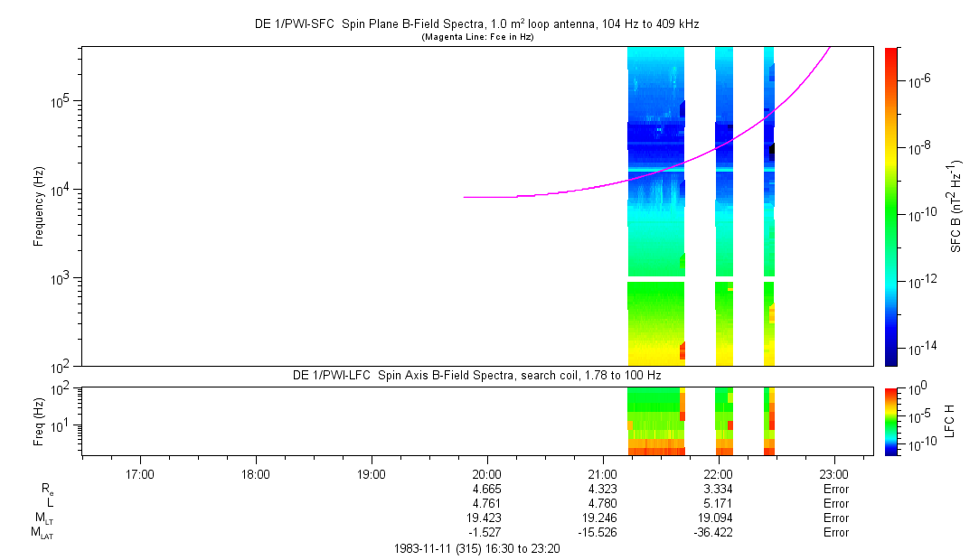
Task: Click the SFC B spectrum color bar
Action: pyautogui.click(x=891, y=206)
